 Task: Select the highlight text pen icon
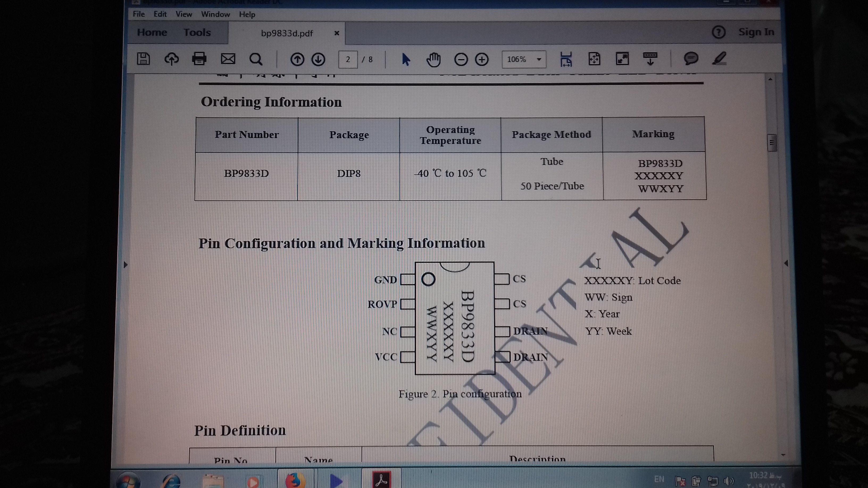click(x=719, y=58)
